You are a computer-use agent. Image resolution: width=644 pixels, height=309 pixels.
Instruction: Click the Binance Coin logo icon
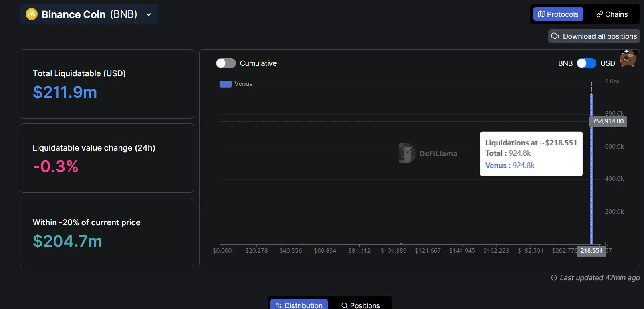tap(32, 14)
